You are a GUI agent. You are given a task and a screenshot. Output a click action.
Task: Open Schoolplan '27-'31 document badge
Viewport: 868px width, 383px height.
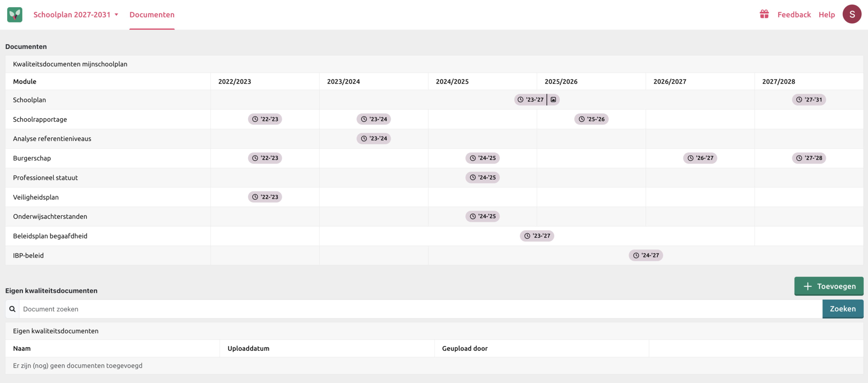click(809, 99)
